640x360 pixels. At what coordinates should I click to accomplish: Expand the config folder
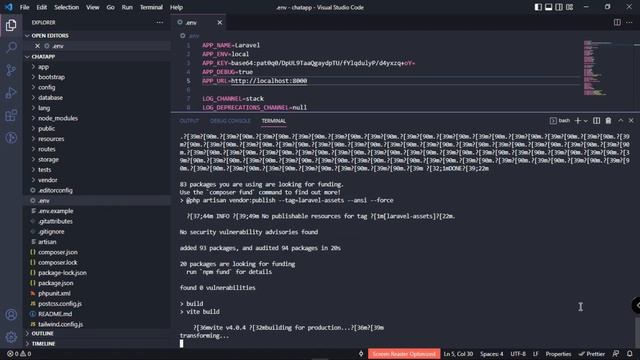97,87
